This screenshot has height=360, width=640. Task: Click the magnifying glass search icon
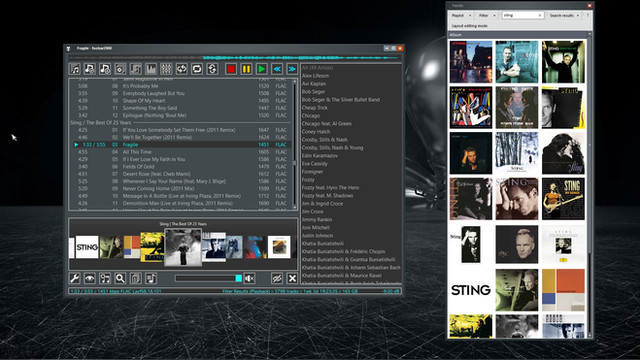click(x=120, y=278)
